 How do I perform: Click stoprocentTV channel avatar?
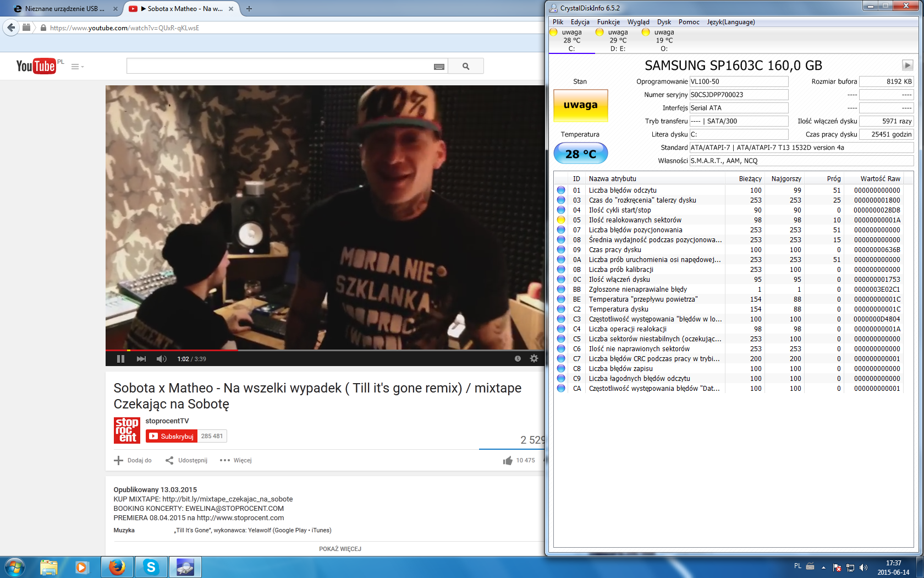coord(127,430)
